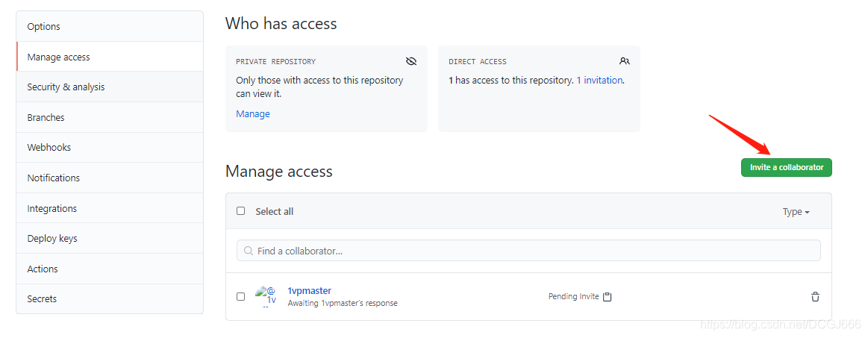Remove 1vpmaster using the trash icon
Viewport: 868px width, 338px height.
[815, 296]
